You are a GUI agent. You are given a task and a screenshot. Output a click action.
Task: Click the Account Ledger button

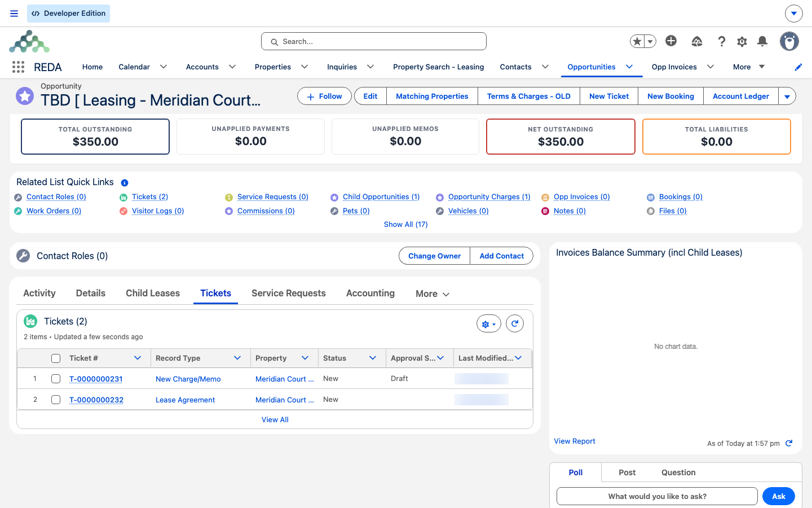(741, 96)
